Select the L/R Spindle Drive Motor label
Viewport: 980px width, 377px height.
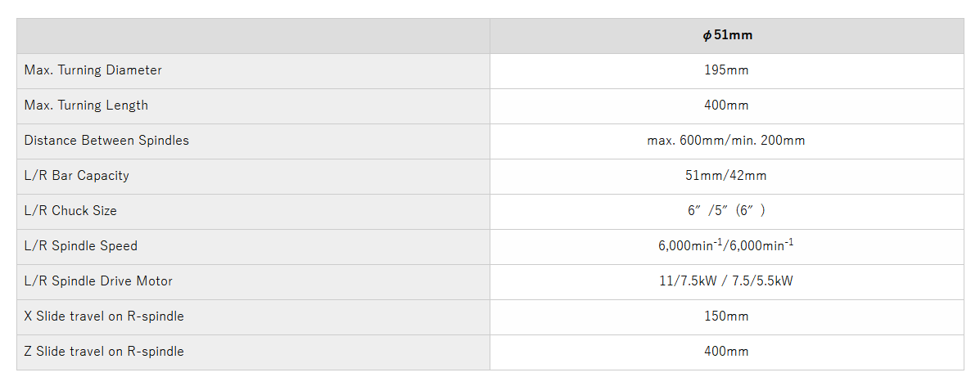(x=99, y=281)
